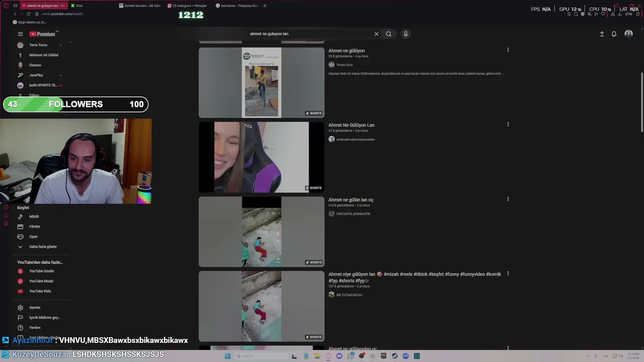Click the YouTube Premium logo
644x362 pixels.
tap(42, 34)
